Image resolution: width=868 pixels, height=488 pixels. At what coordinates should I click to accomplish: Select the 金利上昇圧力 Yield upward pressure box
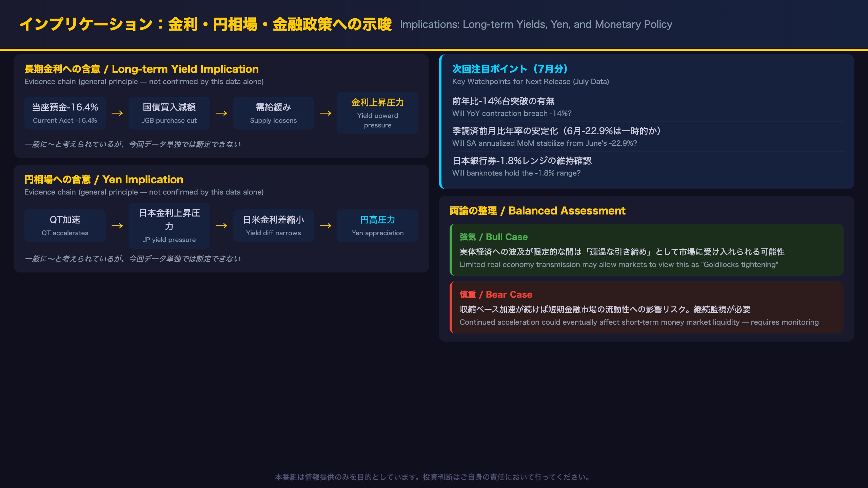[377, 113]
